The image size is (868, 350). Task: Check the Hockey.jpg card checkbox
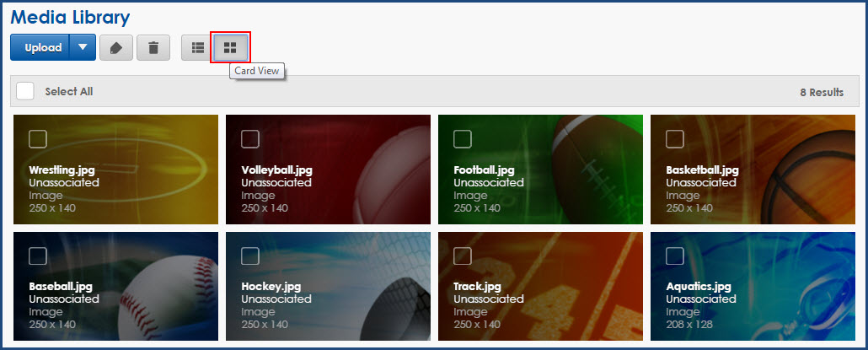[x=250, y=256]
